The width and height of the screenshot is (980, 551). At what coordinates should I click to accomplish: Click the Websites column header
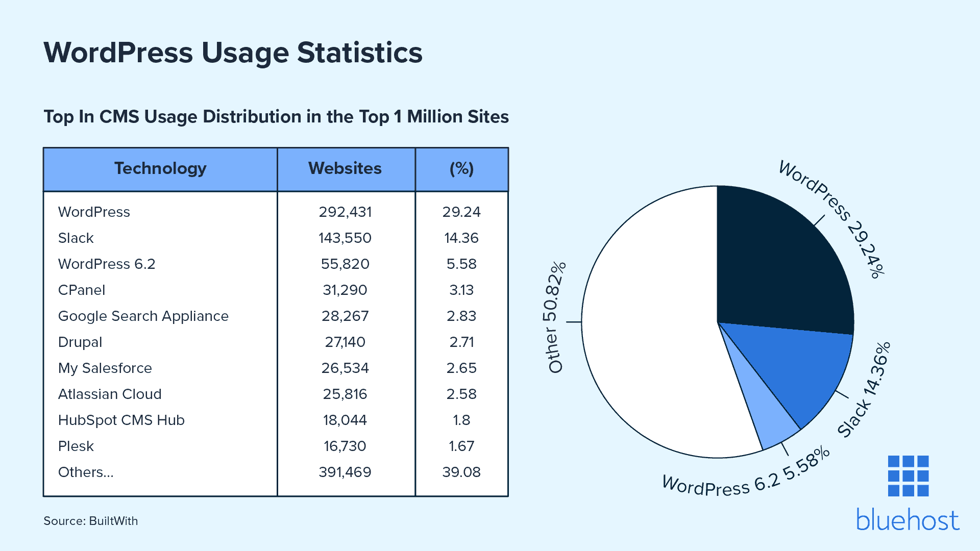[x=345, y=169]
